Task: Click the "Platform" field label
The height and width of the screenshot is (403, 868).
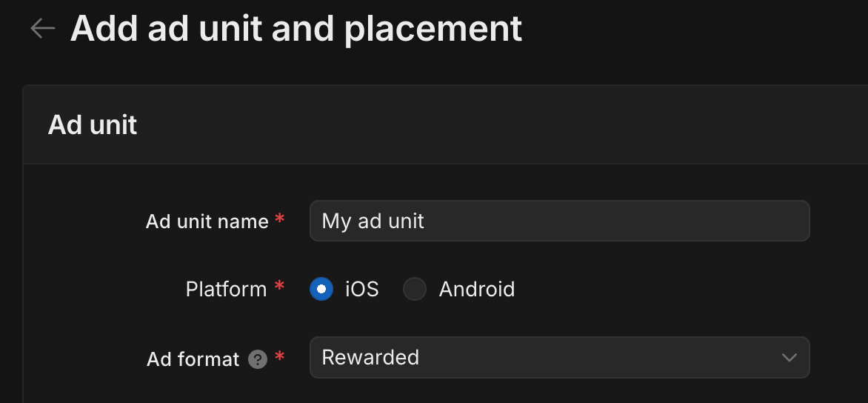Action: point(226,289)
